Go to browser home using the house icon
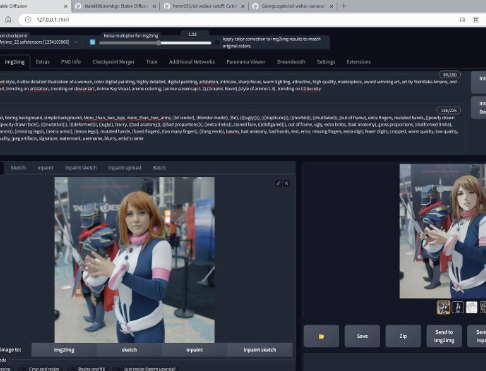 point(8,20)
